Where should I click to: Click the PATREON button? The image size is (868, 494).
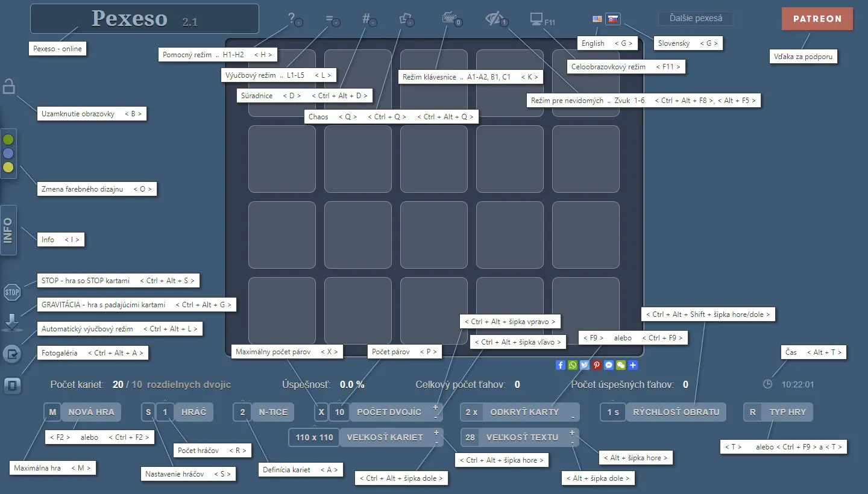point(817,19)
